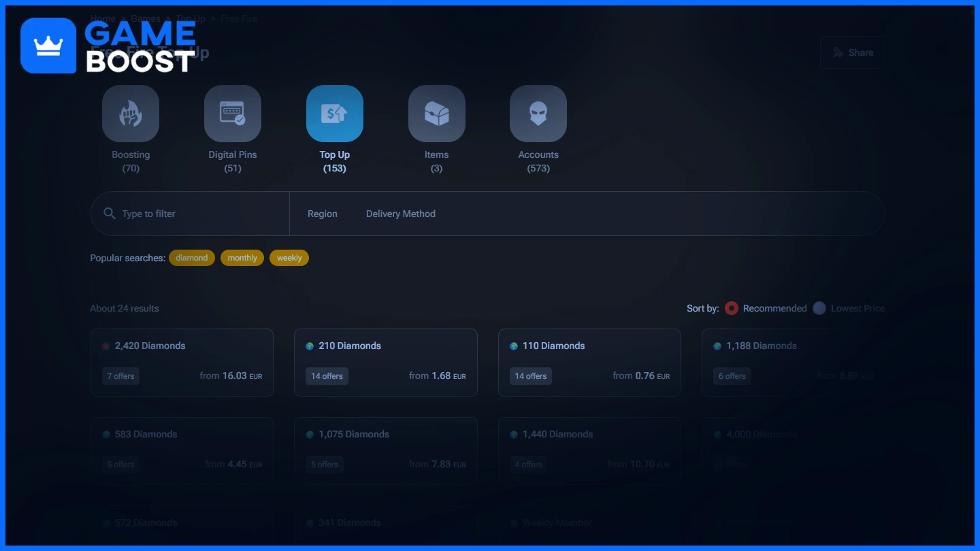Image resolution: width=980 pixels, height=551 pixels.
Task: Open the Boosting category icon
Action: 131,114
